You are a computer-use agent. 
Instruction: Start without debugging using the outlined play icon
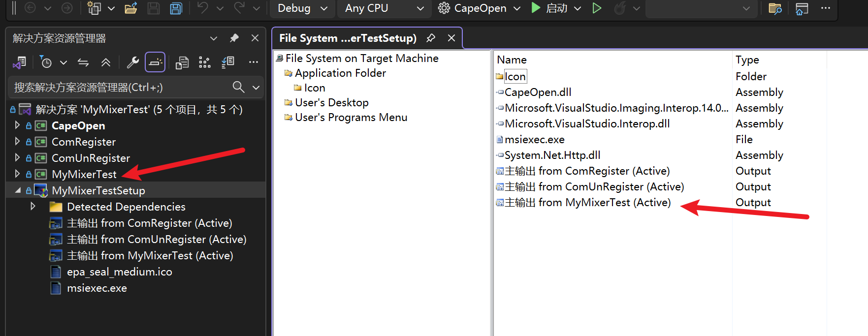597,8
